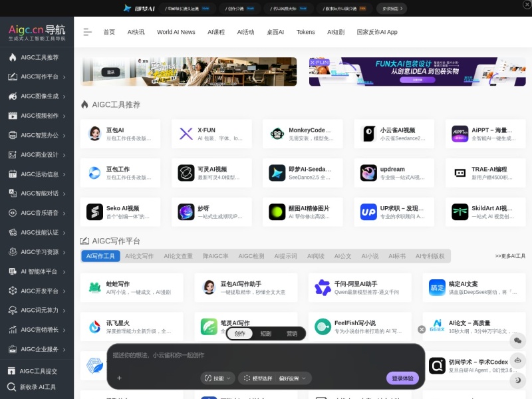Viewport: 532px width, 399px height.
Task: Switch to AI论文写作 tab
Action: (139, 256)
